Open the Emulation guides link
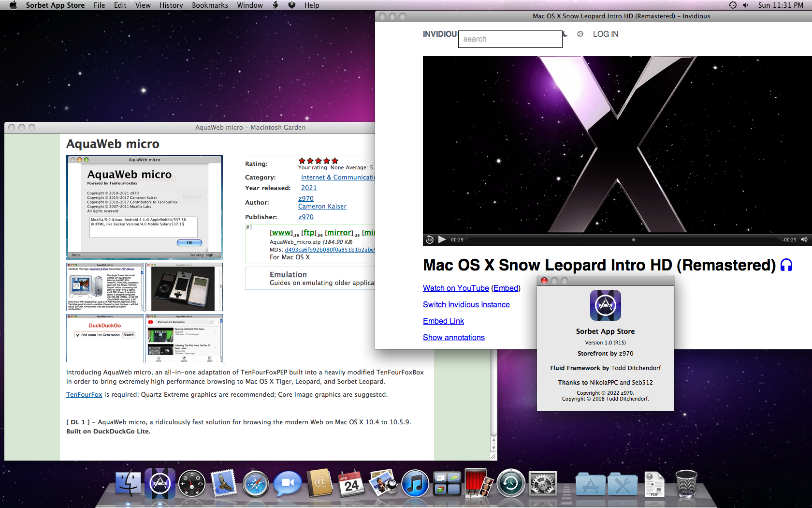The image size is (812, 508). point(288,274)
